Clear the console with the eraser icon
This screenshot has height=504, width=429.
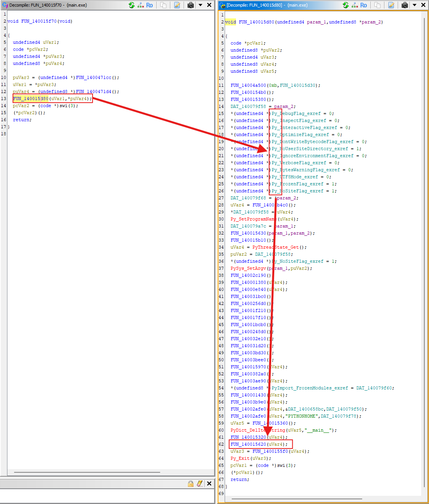coord(200,484)
